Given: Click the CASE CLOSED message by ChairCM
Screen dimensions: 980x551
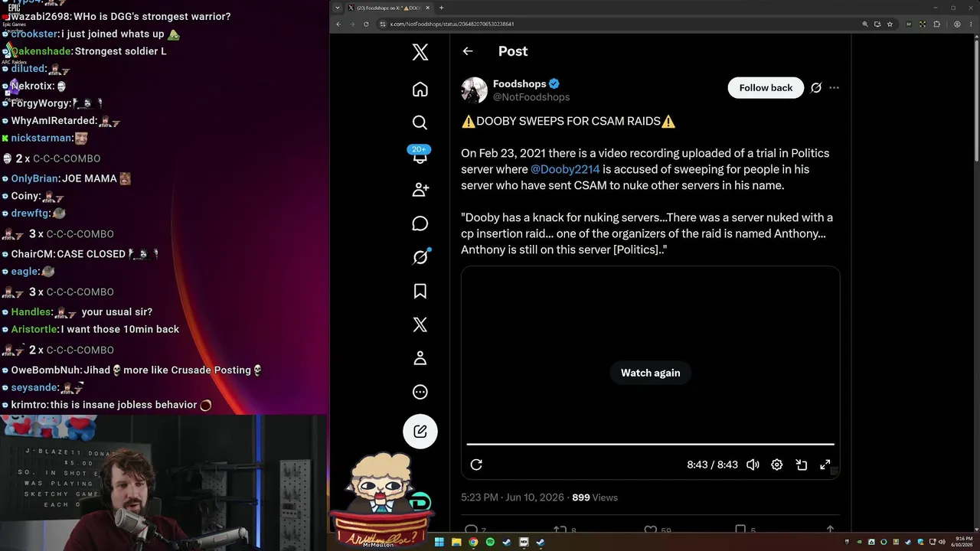Looking at the screenshot, I should (84, 253).
